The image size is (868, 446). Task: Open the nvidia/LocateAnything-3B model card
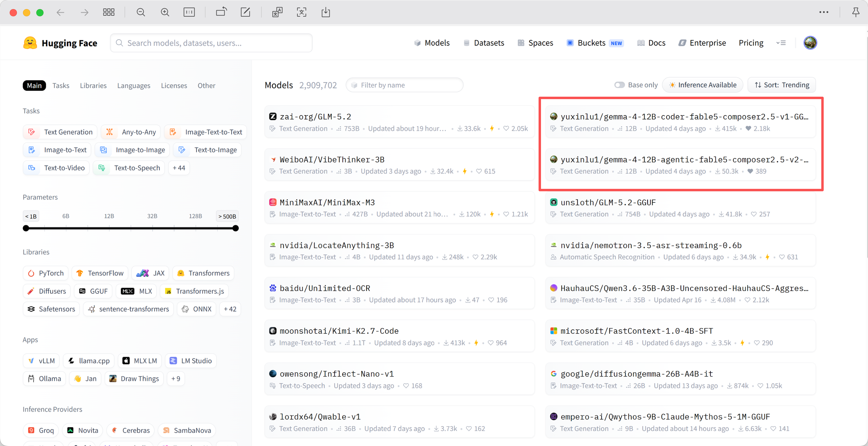point(400,250)
